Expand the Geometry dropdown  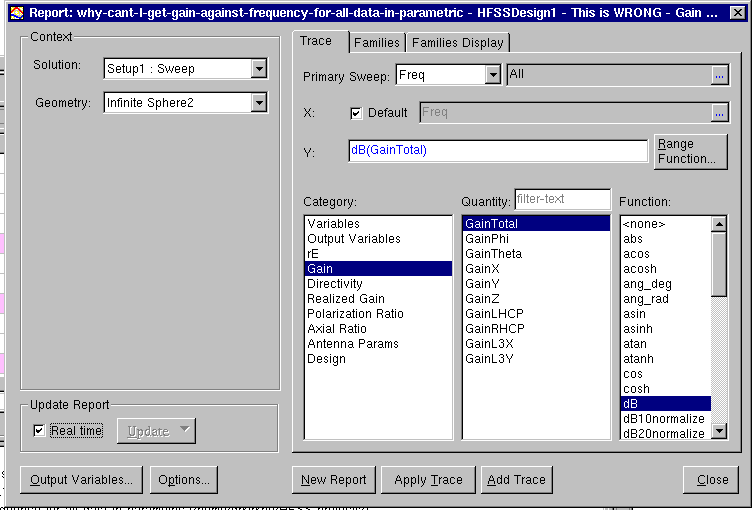click(258, 103)
